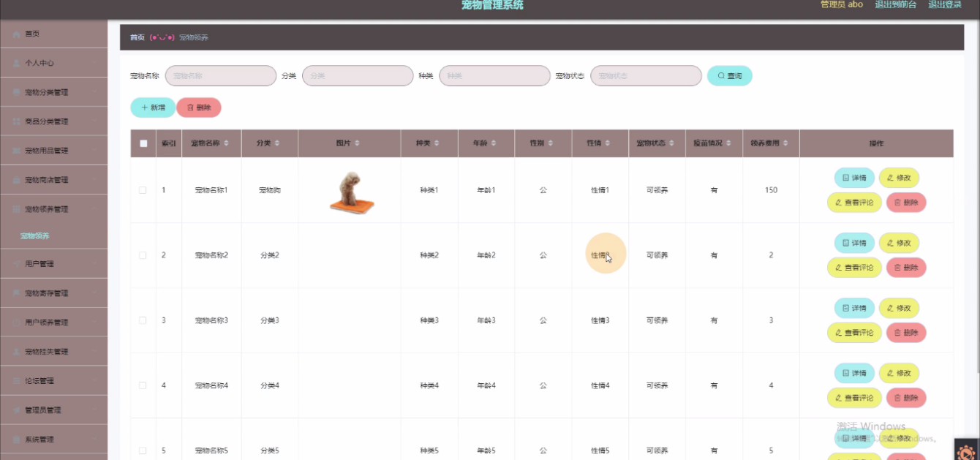
Task: Click red 删除 in 宠物名称2 row
Action: pos(906,268)
